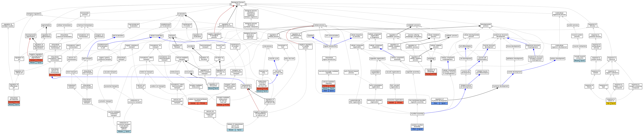Select the 'myofibril assembly' node
The image size is (644, 134).
pos(417,114)
